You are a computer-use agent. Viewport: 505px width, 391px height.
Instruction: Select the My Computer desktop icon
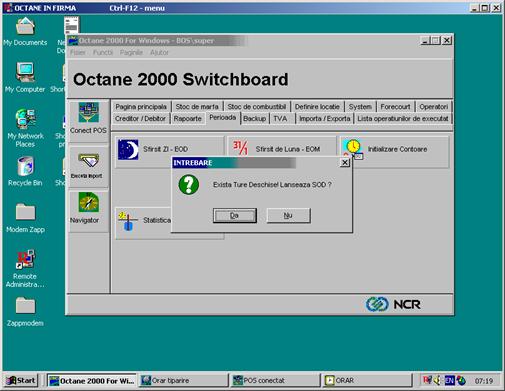(25, 72)
